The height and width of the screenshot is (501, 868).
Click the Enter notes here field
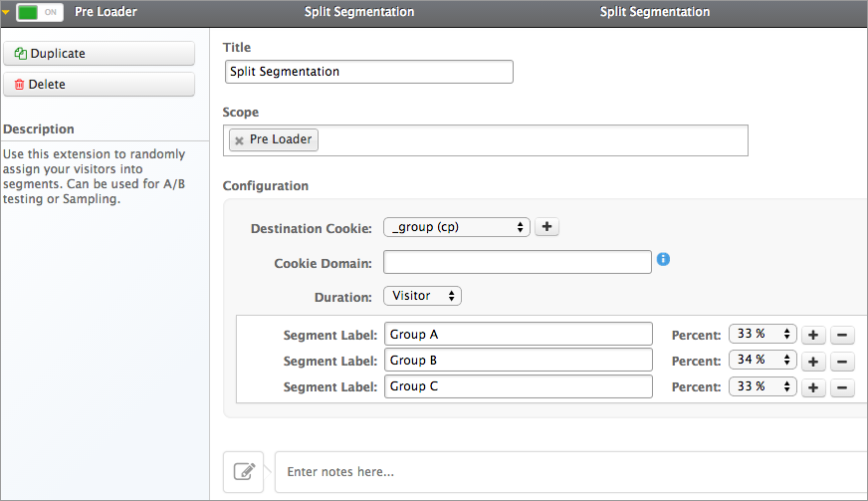click(x=569, y=471)
